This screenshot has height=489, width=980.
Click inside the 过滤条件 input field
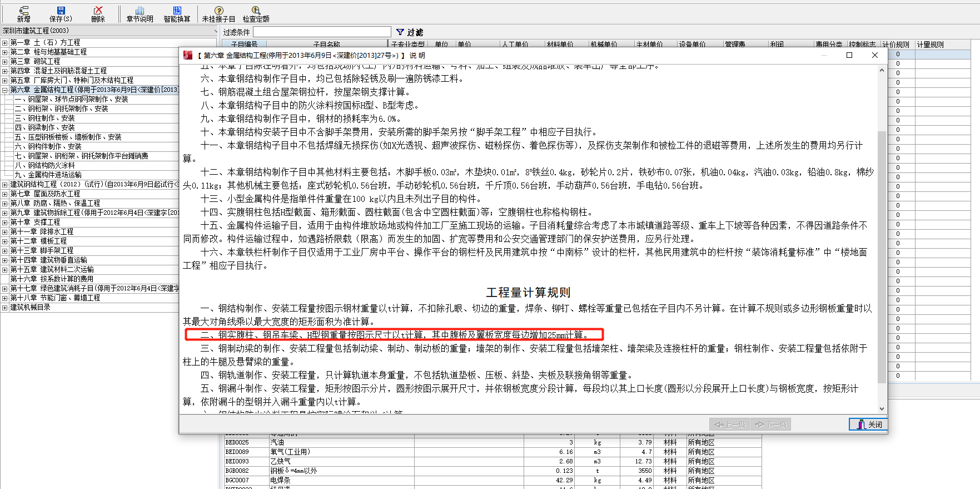(322, 32)
